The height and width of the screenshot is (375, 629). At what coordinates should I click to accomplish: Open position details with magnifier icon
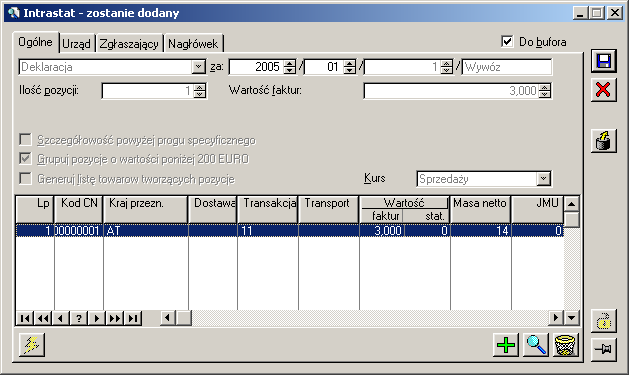pyautogui.click(x=536, y=345)
